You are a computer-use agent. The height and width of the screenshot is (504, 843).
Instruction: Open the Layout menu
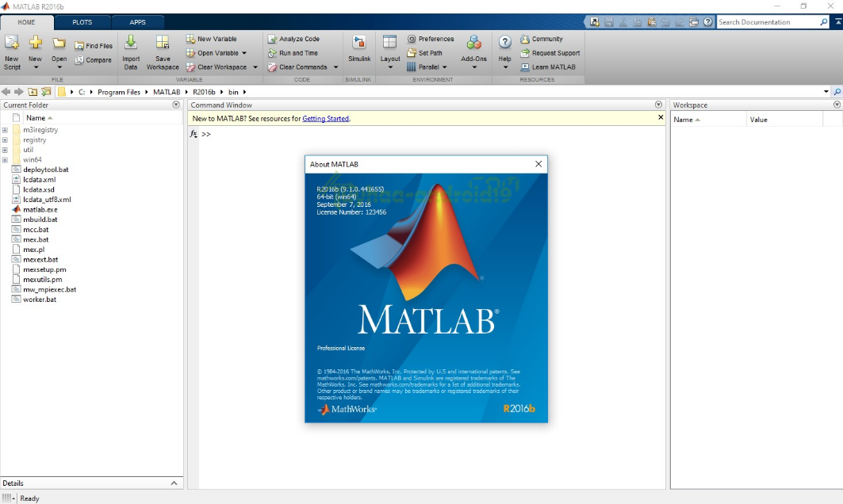coord(390,52)
